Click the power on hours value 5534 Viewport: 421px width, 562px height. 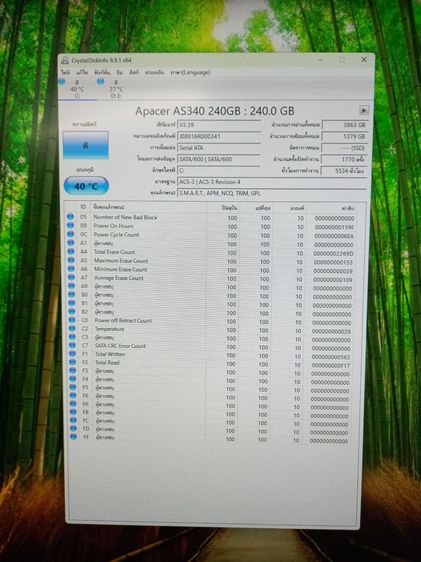[x=344, y=171]
